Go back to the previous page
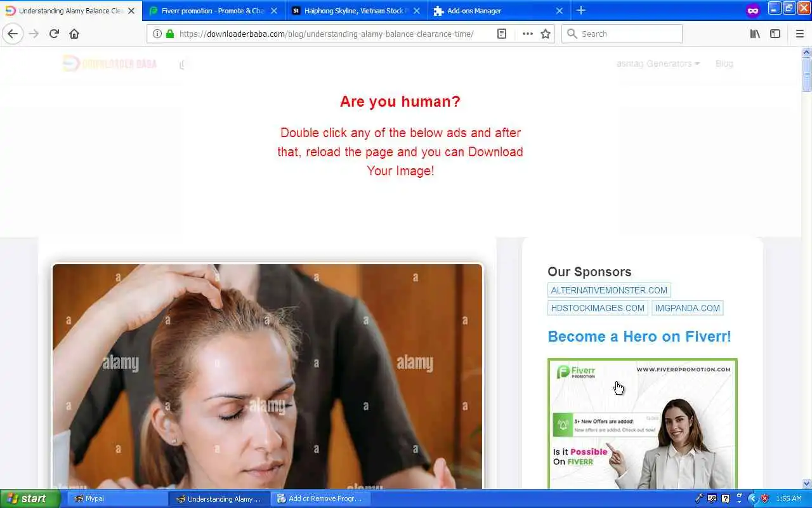Screen dimensions: 812x508 tap(13, 34)
